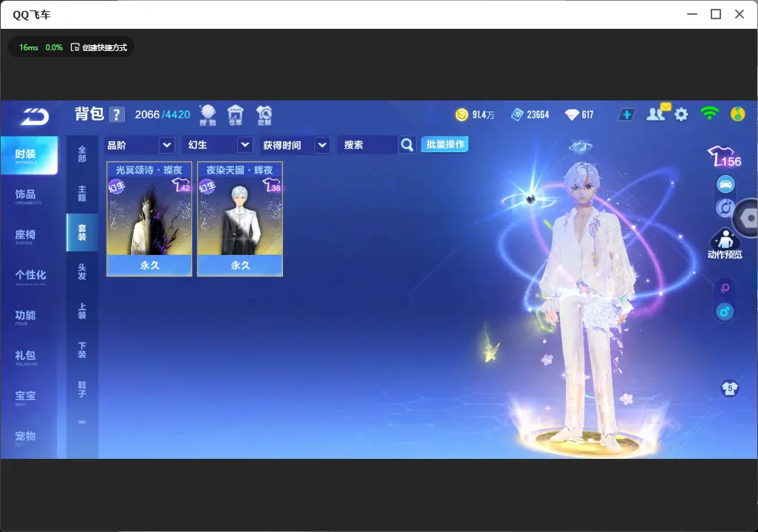
Task: Select the 饰品 category tab
Action: point(29,196)
